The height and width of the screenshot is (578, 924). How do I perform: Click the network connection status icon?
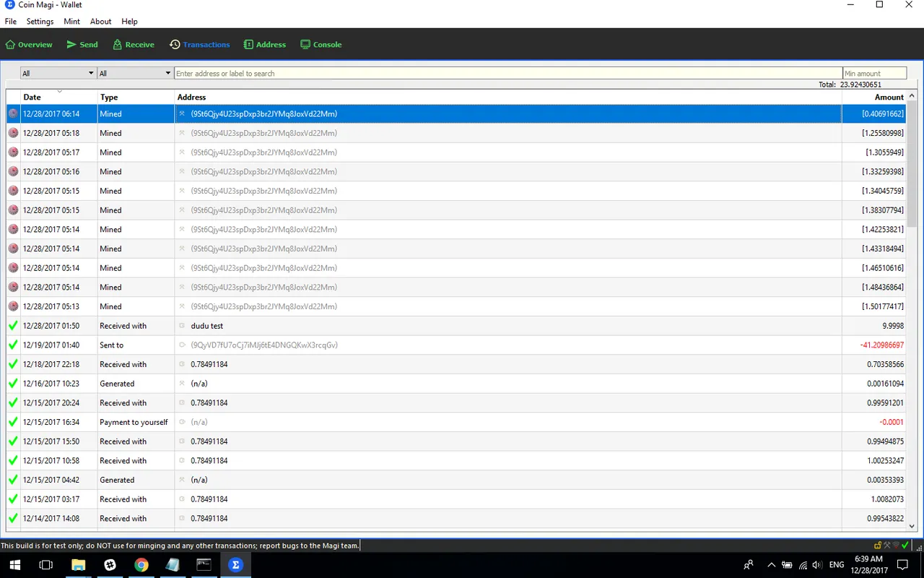pyautogui.click(x=896, y=545)
